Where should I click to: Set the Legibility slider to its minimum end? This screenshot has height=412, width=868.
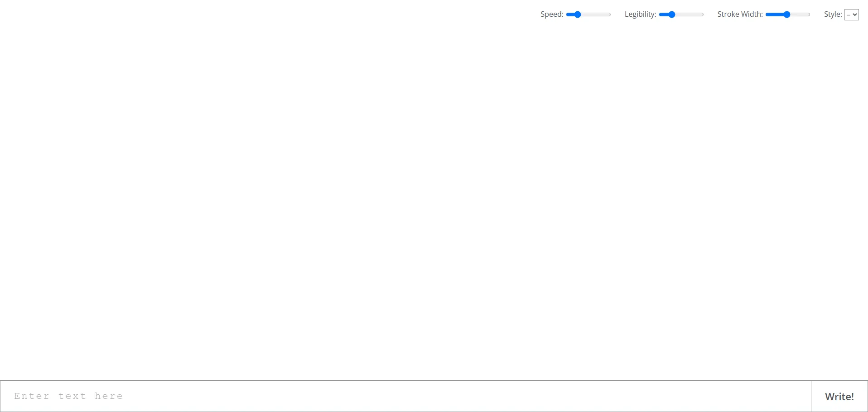coord(660,15)
